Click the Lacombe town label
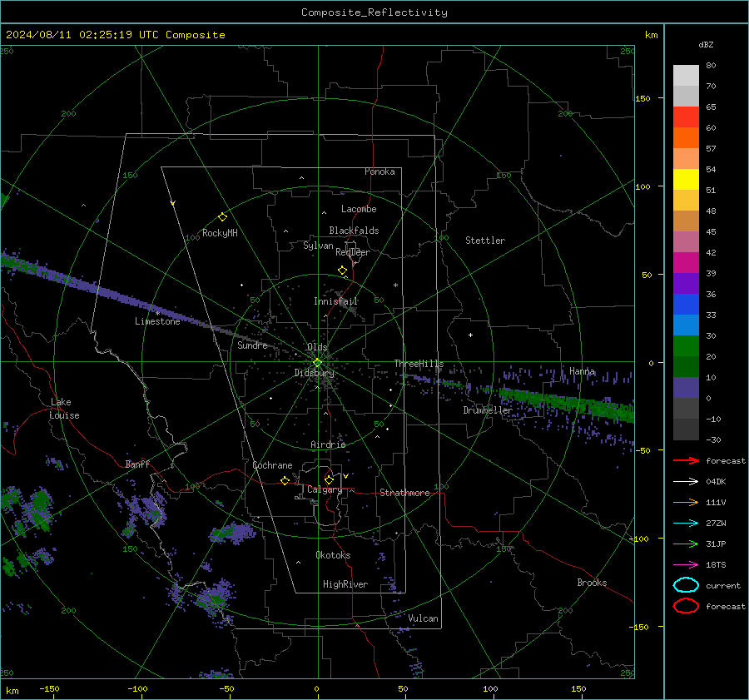This screenshot has width=749, height=700. [359, 209]
